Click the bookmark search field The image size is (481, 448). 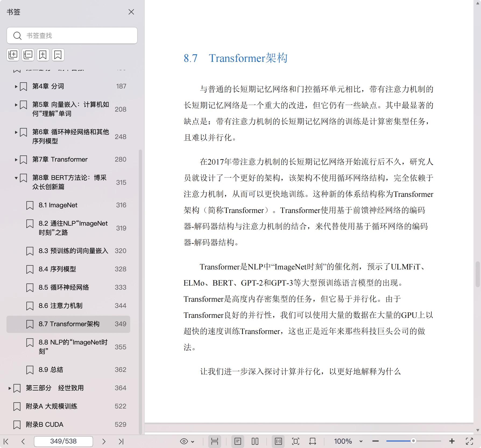click(72, 35)
